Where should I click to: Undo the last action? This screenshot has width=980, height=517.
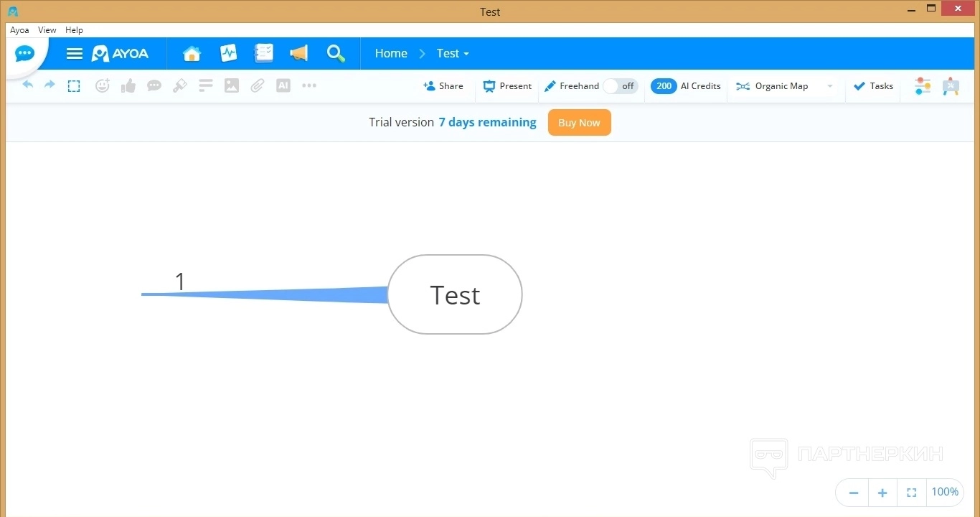tap(28, 85)
